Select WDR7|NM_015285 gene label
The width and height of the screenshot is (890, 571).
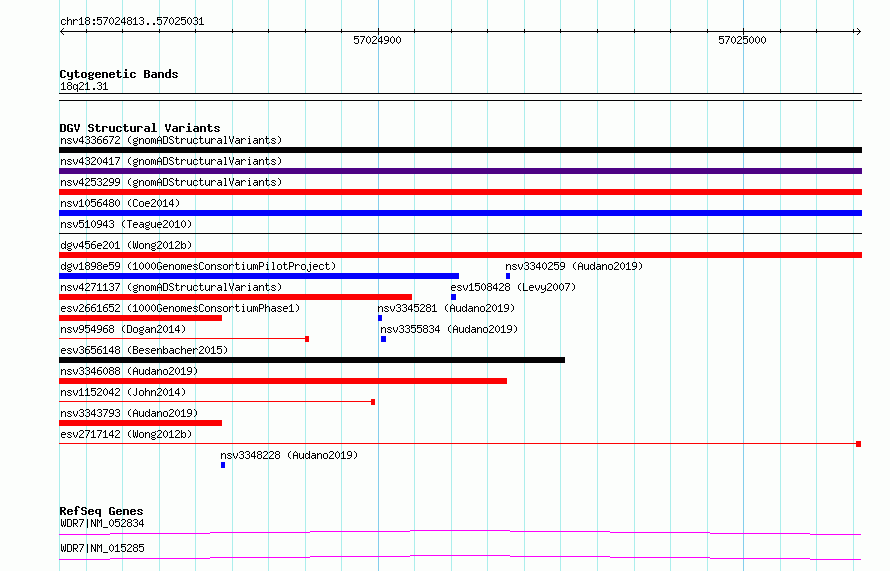tap(102, 548)
